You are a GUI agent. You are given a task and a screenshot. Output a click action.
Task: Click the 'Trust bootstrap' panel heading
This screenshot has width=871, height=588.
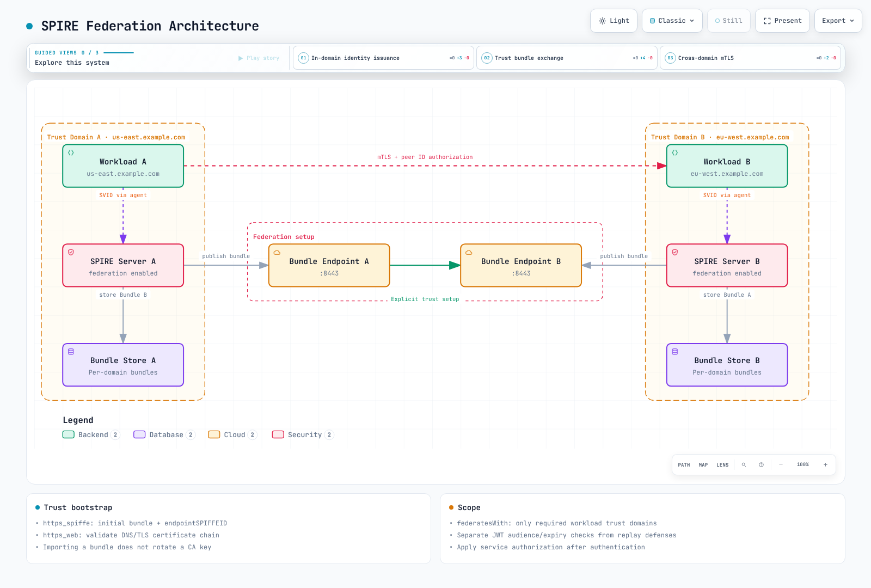pyautogui.click(x=78, y=507)
